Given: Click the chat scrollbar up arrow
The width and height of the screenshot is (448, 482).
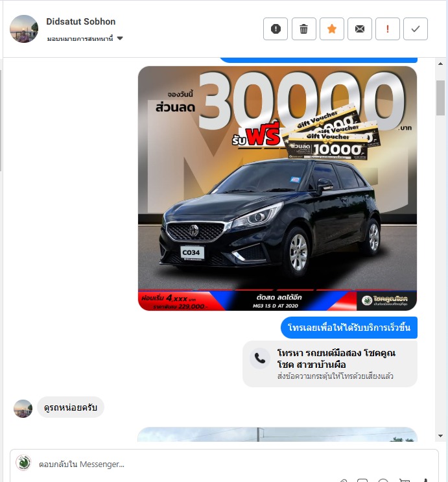Looking at the screenshot, I should [x=440, y=64].
